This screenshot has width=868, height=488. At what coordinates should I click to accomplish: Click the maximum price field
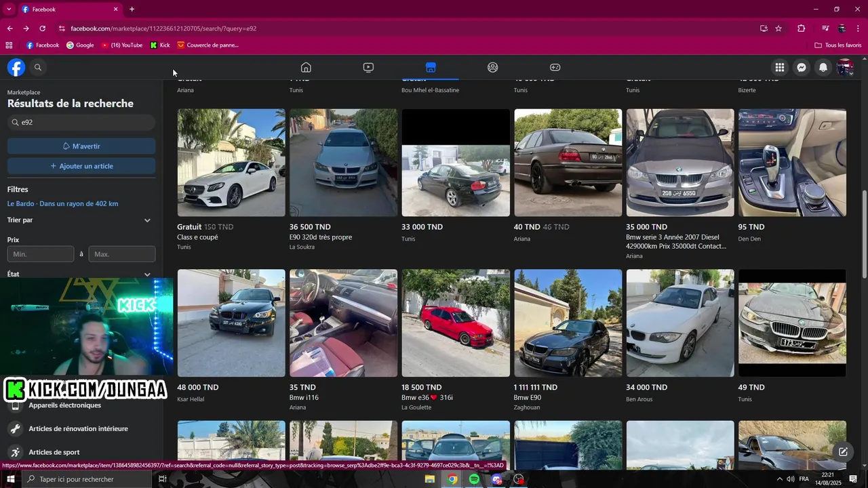pos(122,254)
